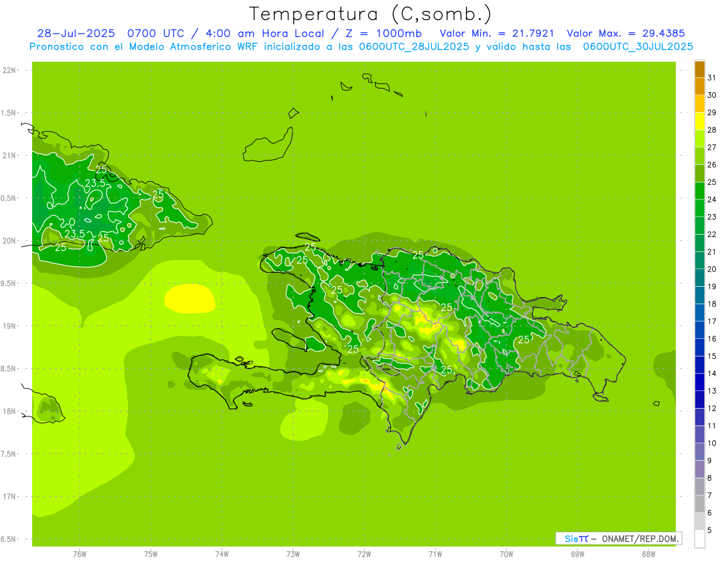Viewport: 728px width, 562px height.
Task: Select the date text "28-Jul-2025"
Action: pyautogui.click(x=76, y=33)
